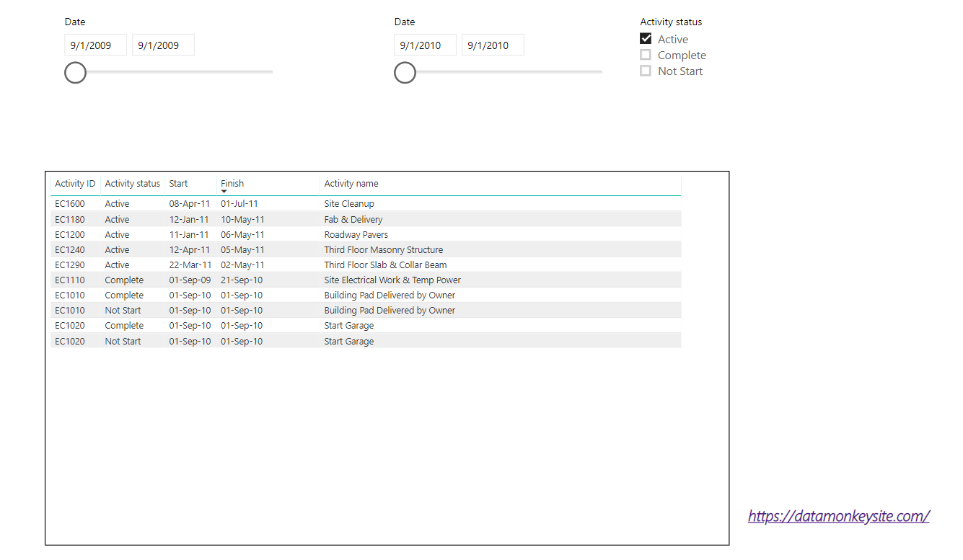This screenshot has width=963, height=560.
Task: Click the second 9/1/2010 end date field
Action: pyautogui.click(x=493, y=45)
